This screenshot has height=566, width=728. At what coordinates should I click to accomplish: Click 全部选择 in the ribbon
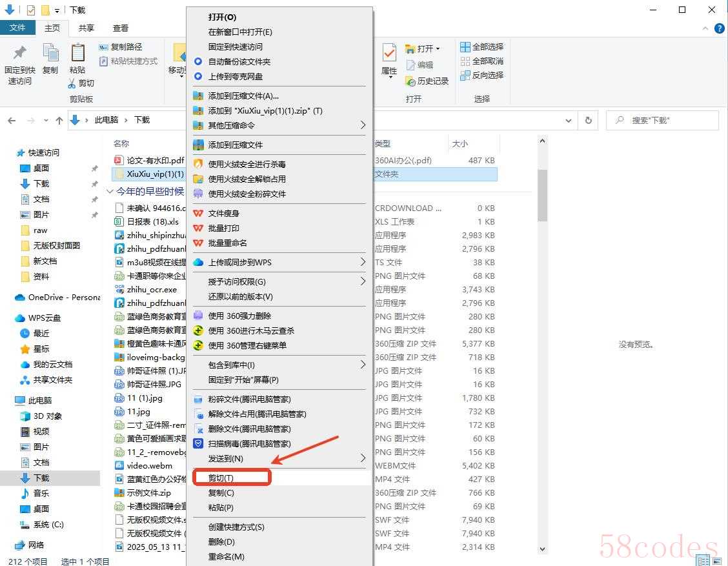point(481,46)
